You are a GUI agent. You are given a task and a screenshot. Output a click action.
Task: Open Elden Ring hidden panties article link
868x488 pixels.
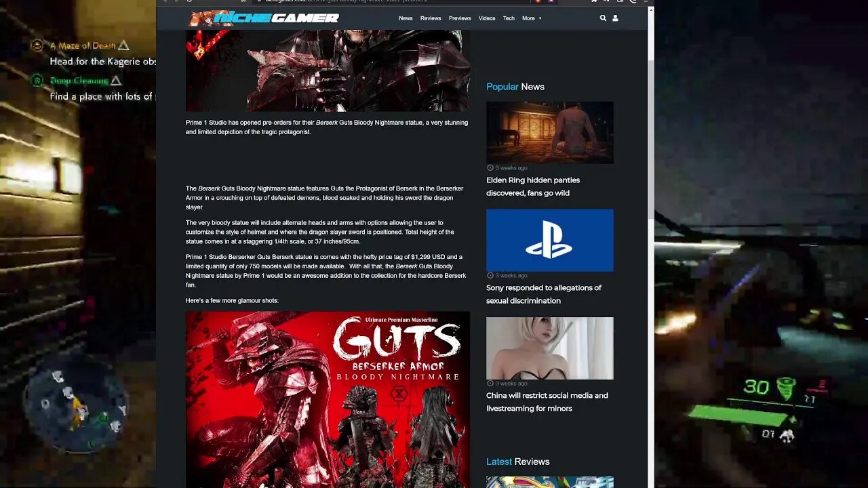click(x=533, y=186)
